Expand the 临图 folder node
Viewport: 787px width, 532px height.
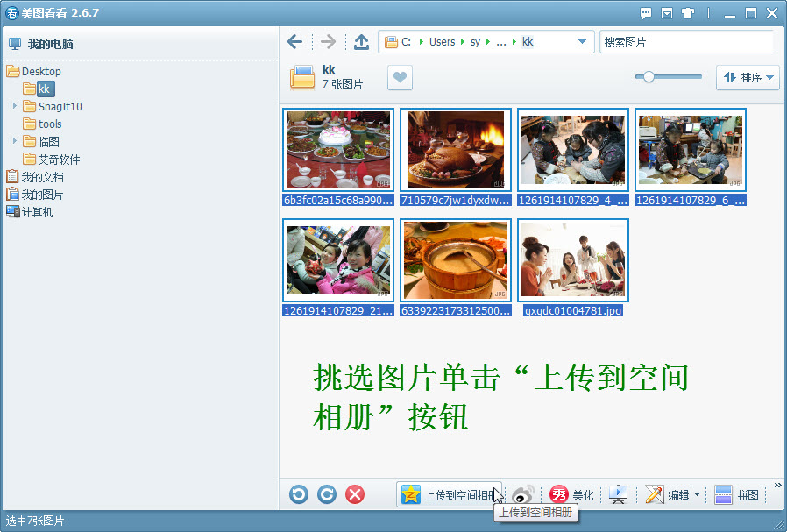coord(15,141)
